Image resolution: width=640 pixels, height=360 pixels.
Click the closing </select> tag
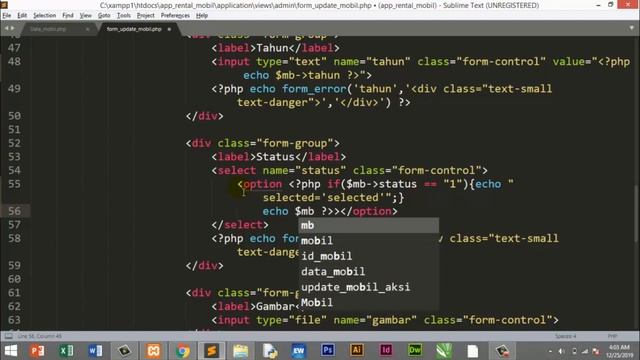[x=240, y=225]
